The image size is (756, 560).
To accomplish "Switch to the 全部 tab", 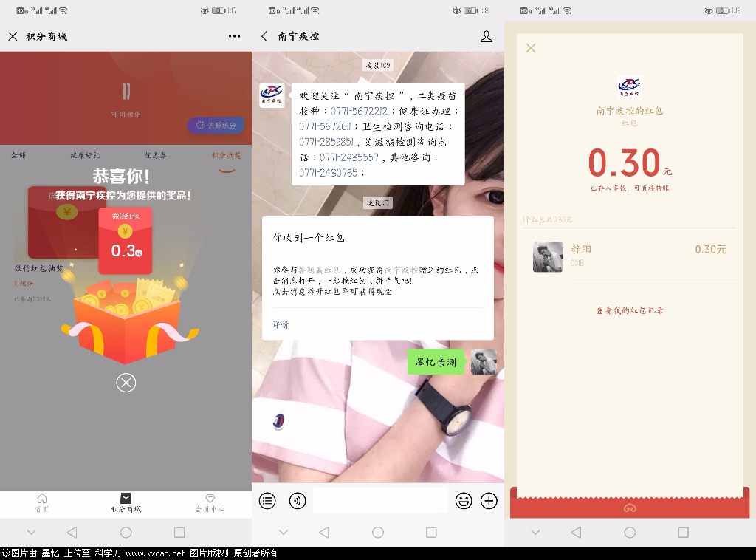I will click(18, 155).
